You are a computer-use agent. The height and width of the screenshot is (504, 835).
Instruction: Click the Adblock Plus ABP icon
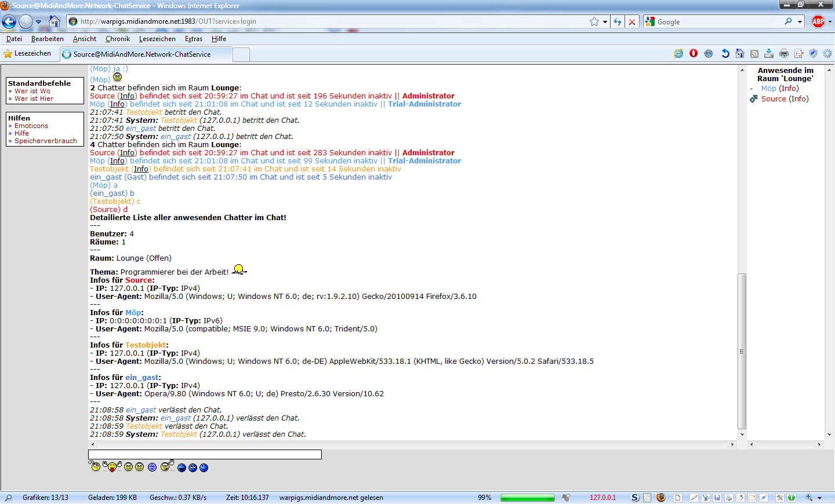pyautogui.click(x=818, y=21)
